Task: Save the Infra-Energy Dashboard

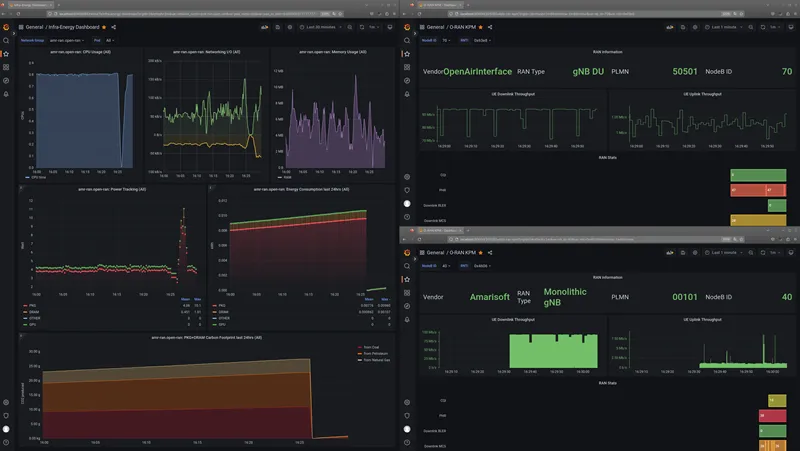Action: [x=278, y=27]
